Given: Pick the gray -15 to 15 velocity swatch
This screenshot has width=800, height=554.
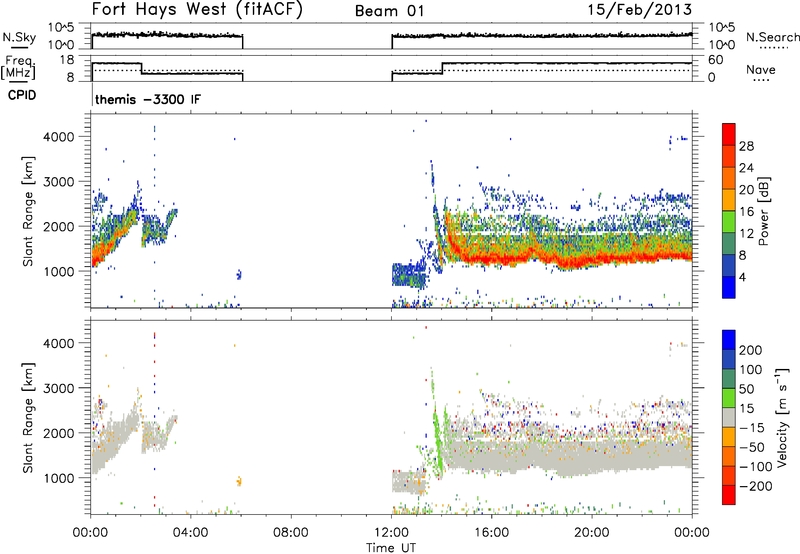Looking at the screenshot, I should pos(729,418).
